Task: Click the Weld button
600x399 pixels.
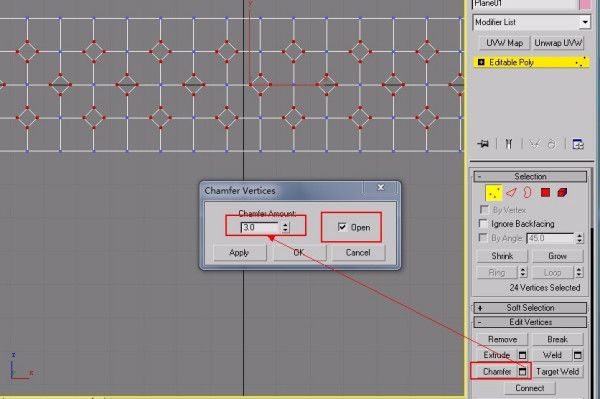Action: pyautogui.click(x=552, y=355)
